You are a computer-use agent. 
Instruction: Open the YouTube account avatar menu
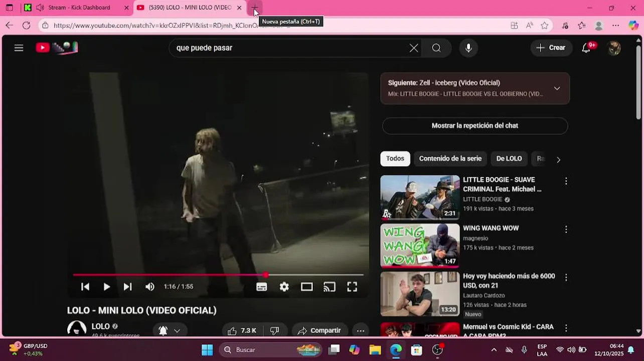point(614,48)
